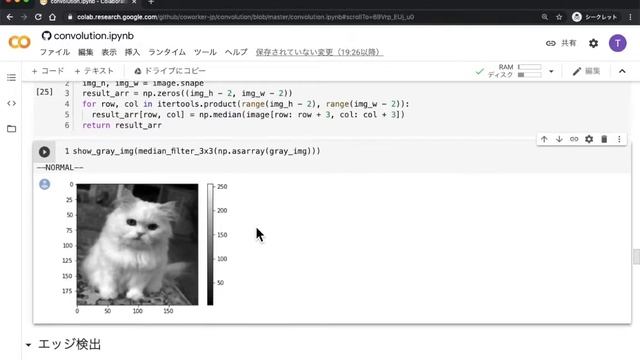
Task: Click the ディスク usage bar
Action: [529, 75]
